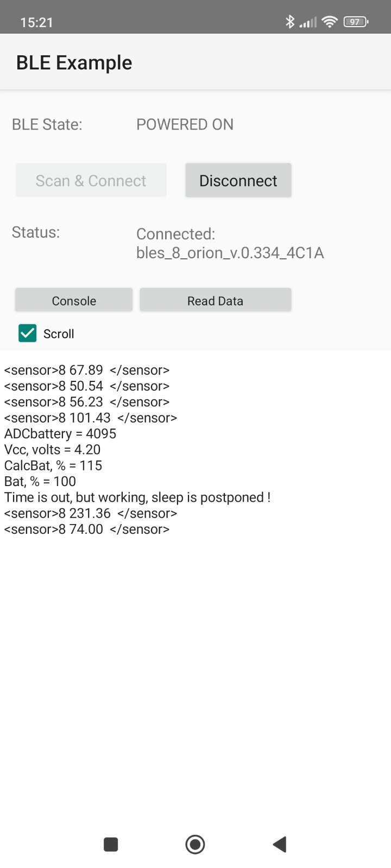Tap the Scan & Connect button
Viewport: 391px width, 868px height.
(91, 181)
